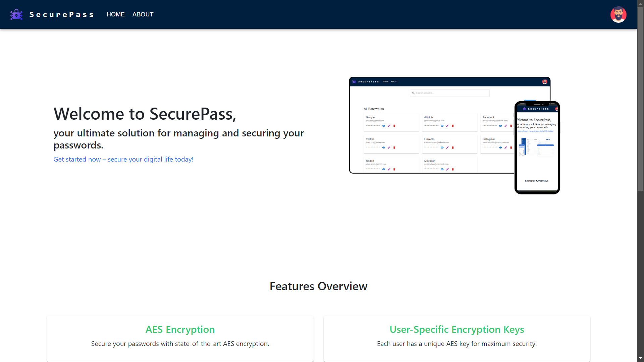The width and height of the screenshot is (644, 362).
Task: Click the down arrow on the page scrollbar
Action: pyautogui.click(x=640, y=358)
